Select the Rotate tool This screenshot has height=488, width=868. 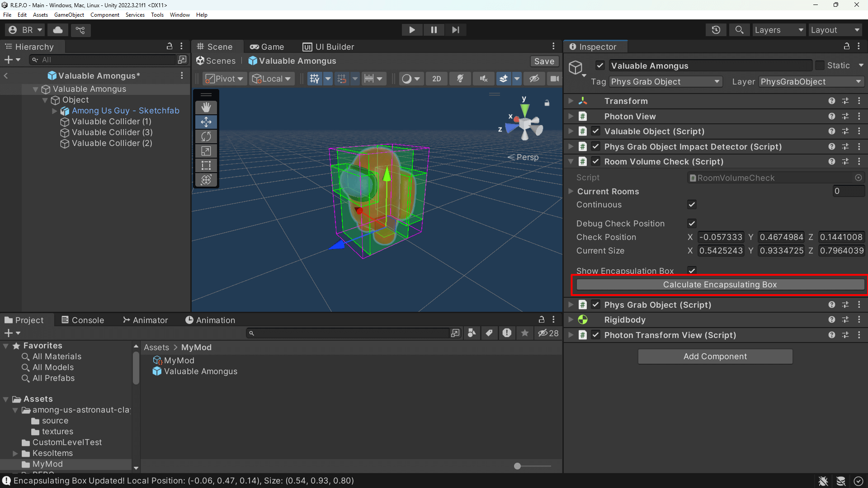click(206, 136)
